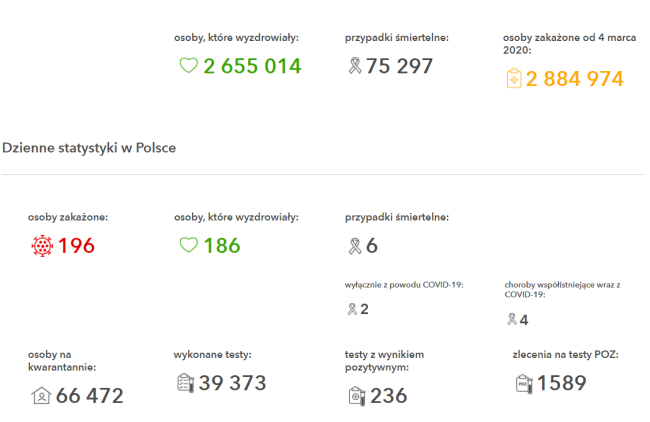Image resolution: width=650 pixels, height=422 pixels.
Task: Click the small ribbon icon beside COVID-only 2
Action: point(351,309)
